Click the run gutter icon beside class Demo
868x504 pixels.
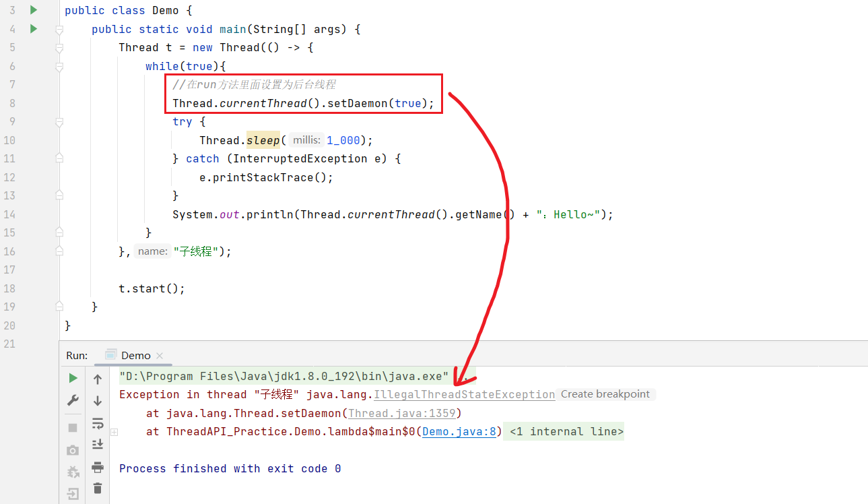point(33,10)
